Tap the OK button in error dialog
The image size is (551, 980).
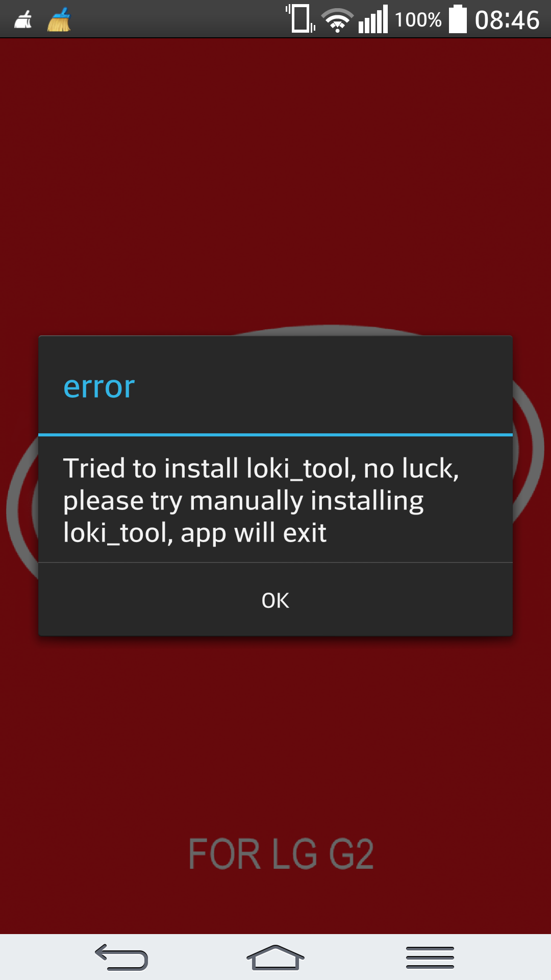click(x=275, y=600)
